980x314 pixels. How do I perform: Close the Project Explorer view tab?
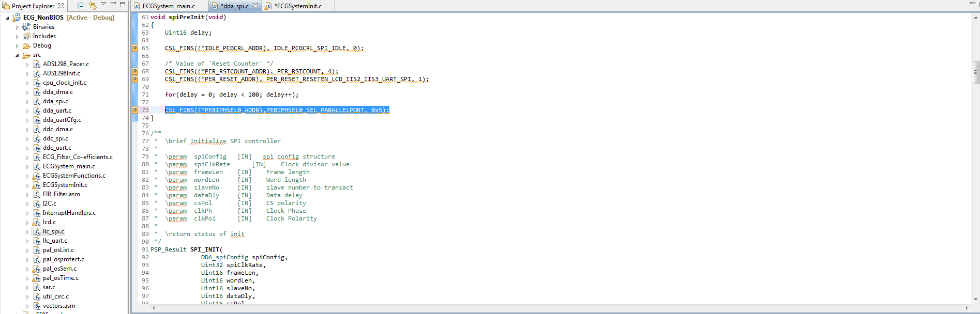(61, 6)
